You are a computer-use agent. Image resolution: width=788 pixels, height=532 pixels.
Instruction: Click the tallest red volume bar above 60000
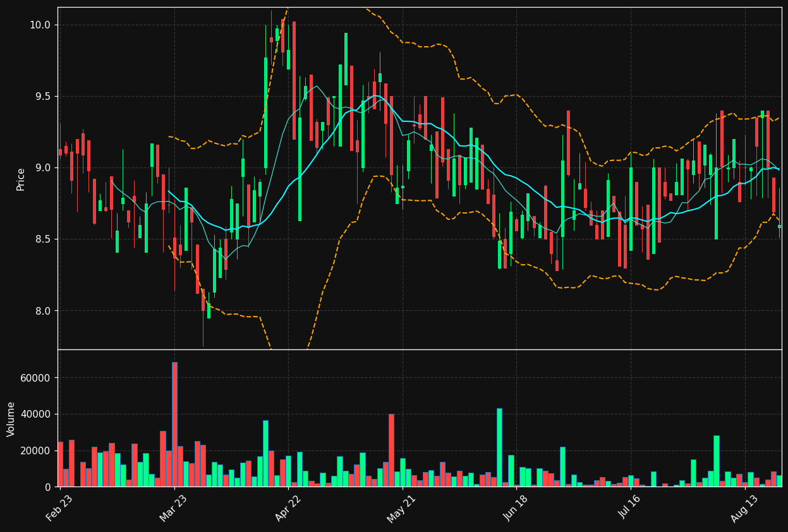tap(174, 425)
